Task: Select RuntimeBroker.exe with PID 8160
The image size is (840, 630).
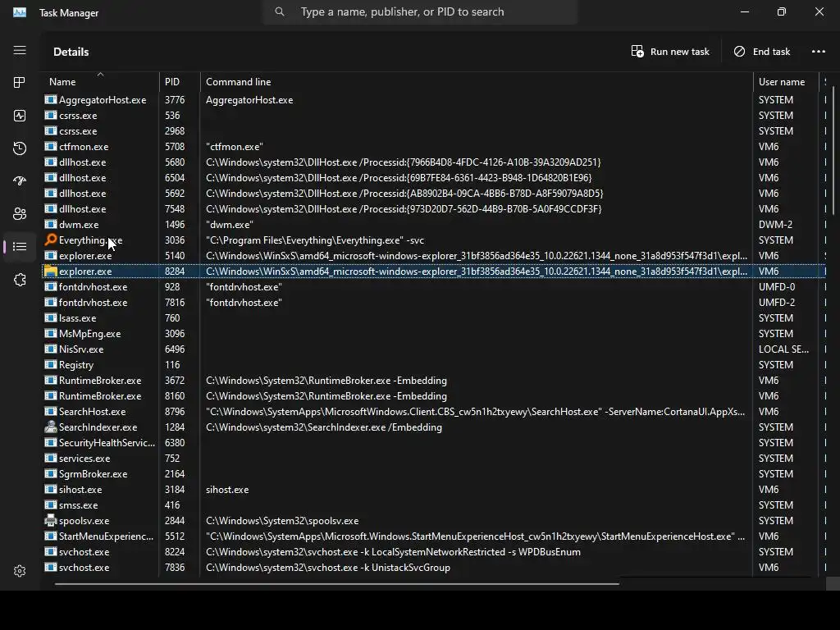Action: coord(434,396)
